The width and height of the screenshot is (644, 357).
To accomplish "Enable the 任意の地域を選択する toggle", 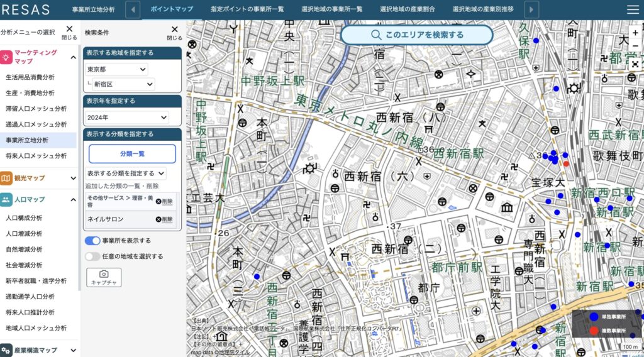I will click(x=92, y=256).
